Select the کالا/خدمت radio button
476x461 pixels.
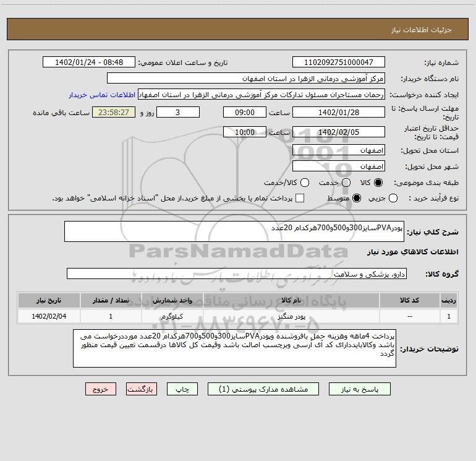click(305, 183)
